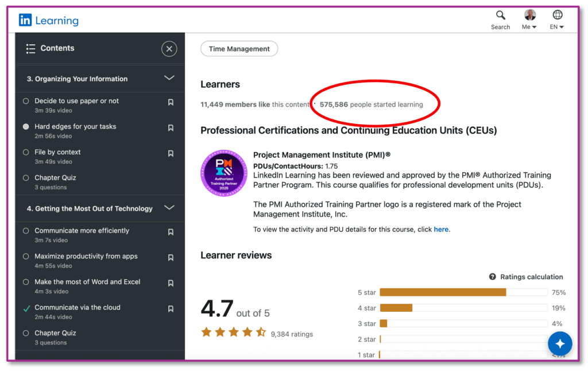Open the EN language dropdown
The image size is (588, 371).
click(x=556, y=27)
